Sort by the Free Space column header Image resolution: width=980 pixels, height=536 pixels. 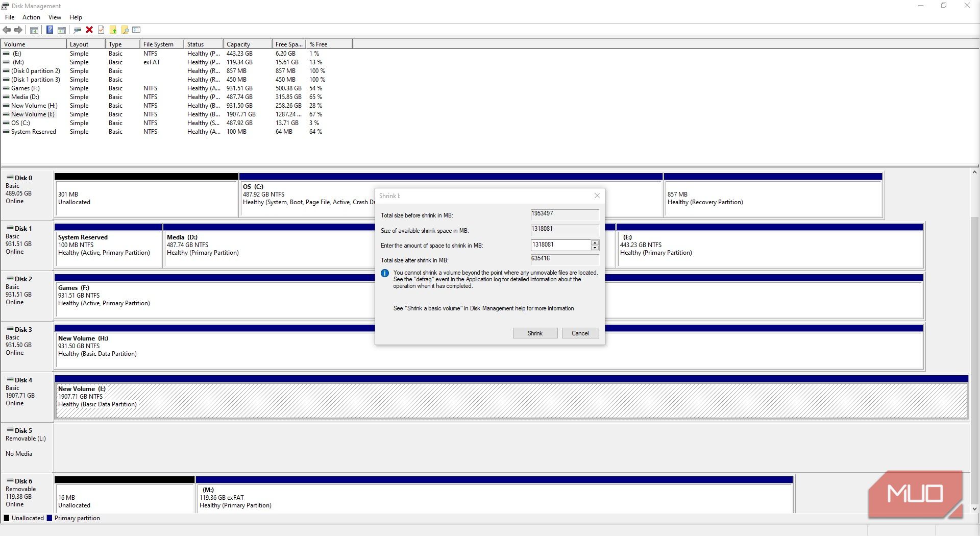[289, 44]
